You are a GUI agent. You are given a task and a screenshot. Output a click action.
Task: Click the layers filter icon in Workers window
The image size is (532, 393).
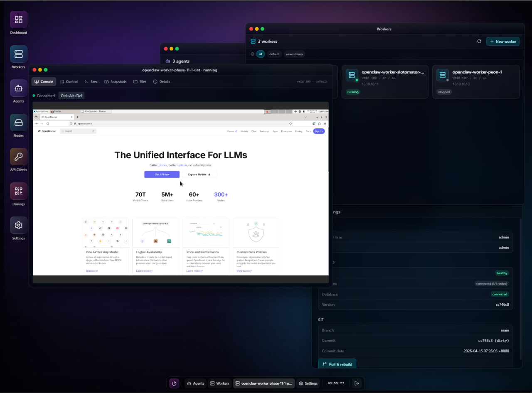tap(252, 54)
